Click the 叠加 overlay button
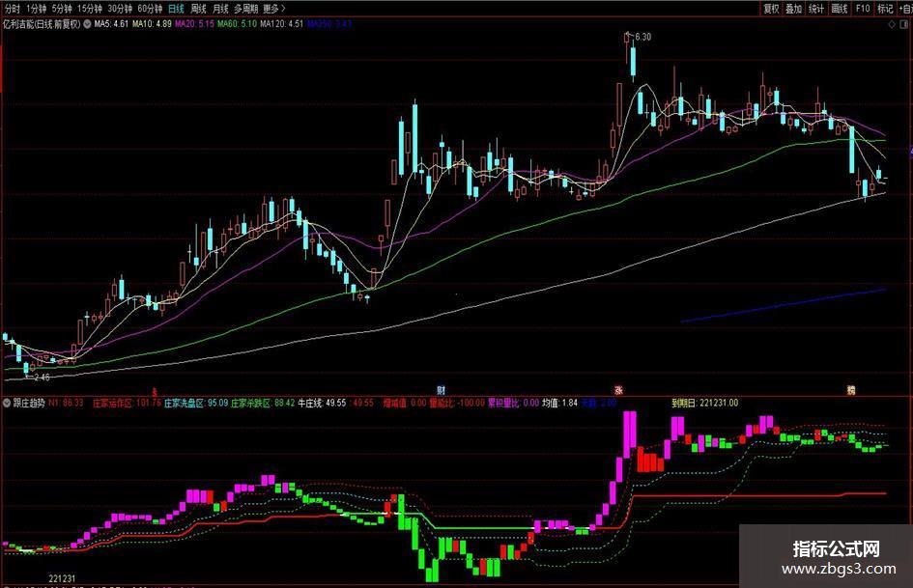 pos(794,8)
